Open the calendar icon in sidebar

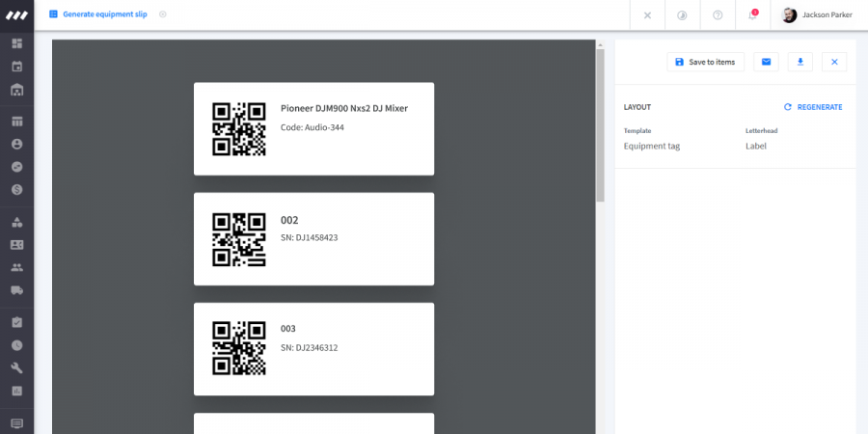pyautogui.click(x=16, y=67)
